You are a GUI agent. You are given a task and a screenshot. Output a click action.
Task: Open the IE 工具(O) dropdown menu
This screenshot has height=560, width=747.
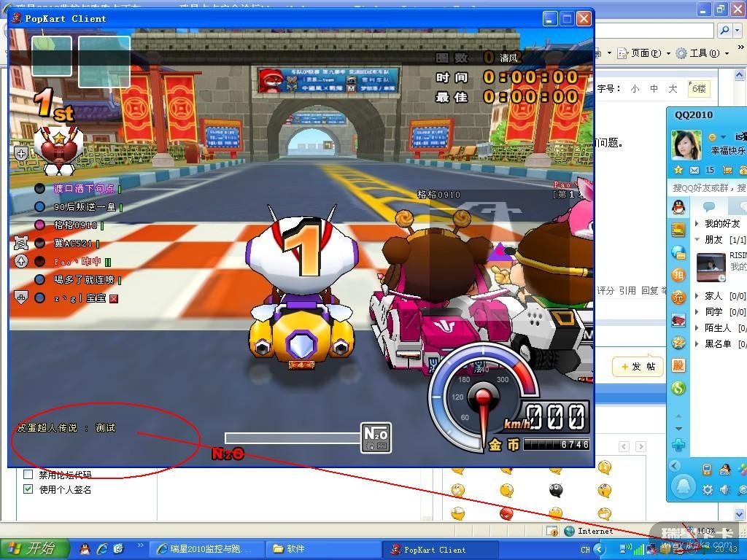(x=703, y=52)
